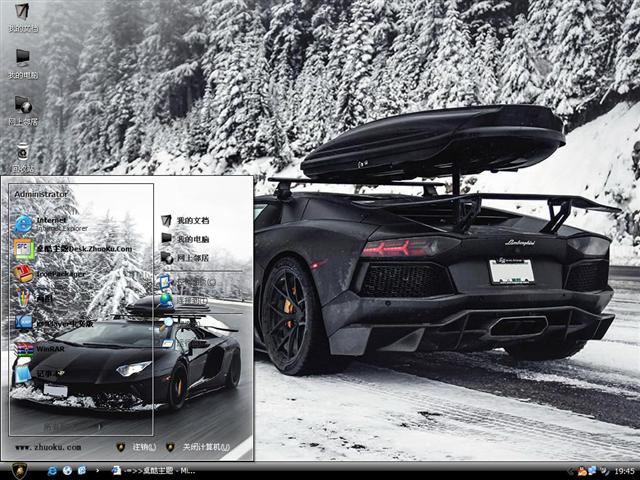
Task: Expand hidden system tray icons arrow
Action: tap(570, 471)
